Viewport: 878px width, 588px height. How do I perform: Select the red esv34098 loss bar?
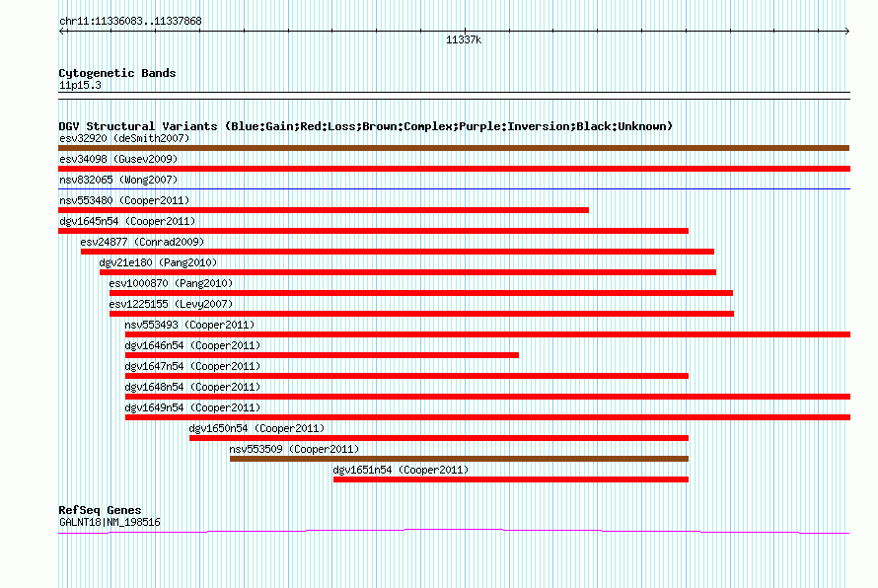(x=454, y=169)
